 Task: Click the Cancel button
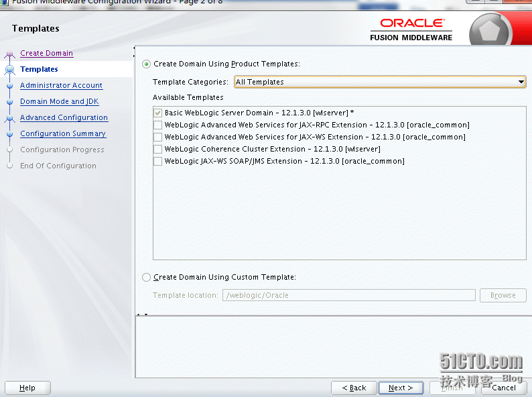[503, 388]
